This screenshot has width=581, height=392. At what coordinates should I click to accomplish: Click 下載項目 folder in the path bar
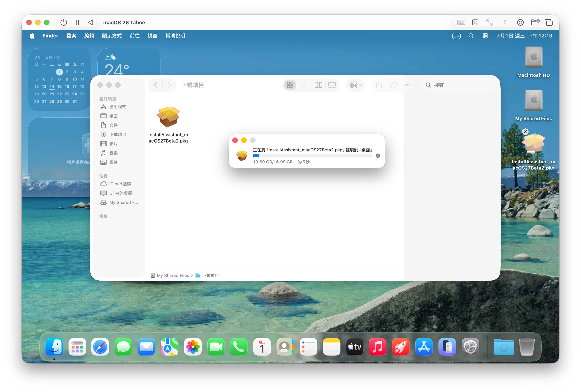click(x=207, y=275)
